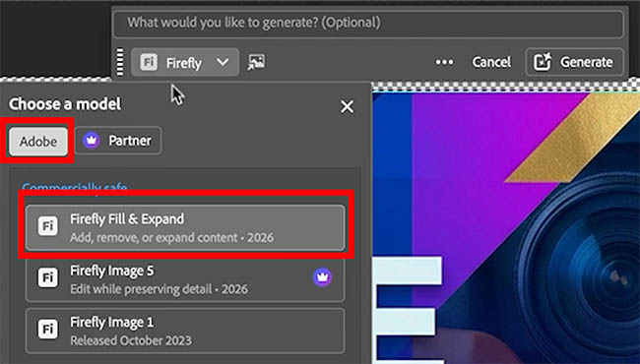Click the Generate button

tap(575, 62)
